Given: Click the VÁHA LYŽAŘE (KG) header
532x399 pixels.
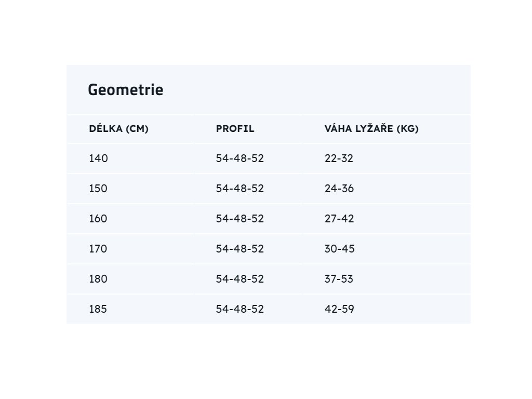Looking at the screenshot, I should pyautogui.click(x=371, y=129).
